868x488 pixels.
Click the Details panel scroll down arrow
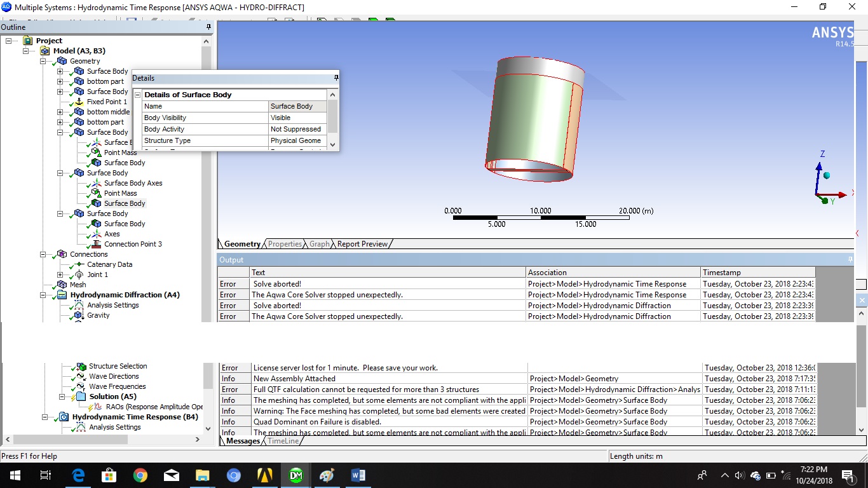pos(332,145)
